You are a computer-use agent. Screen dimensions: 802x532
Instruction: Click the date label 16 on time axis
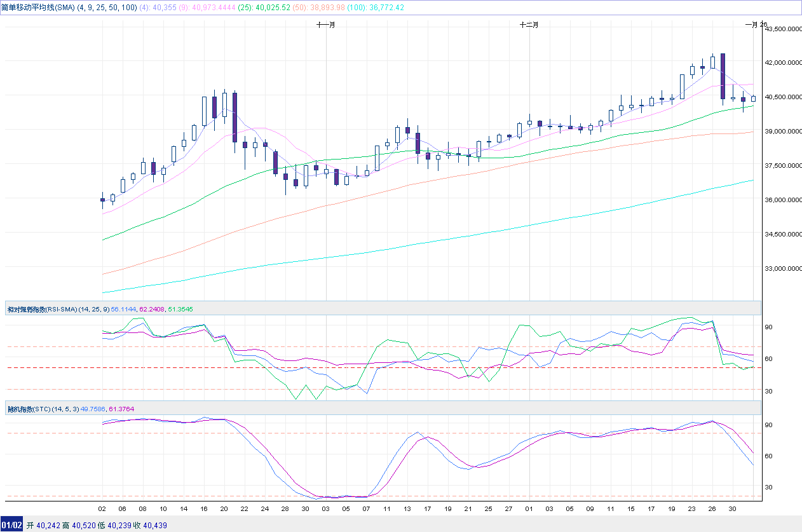point(203,509)
